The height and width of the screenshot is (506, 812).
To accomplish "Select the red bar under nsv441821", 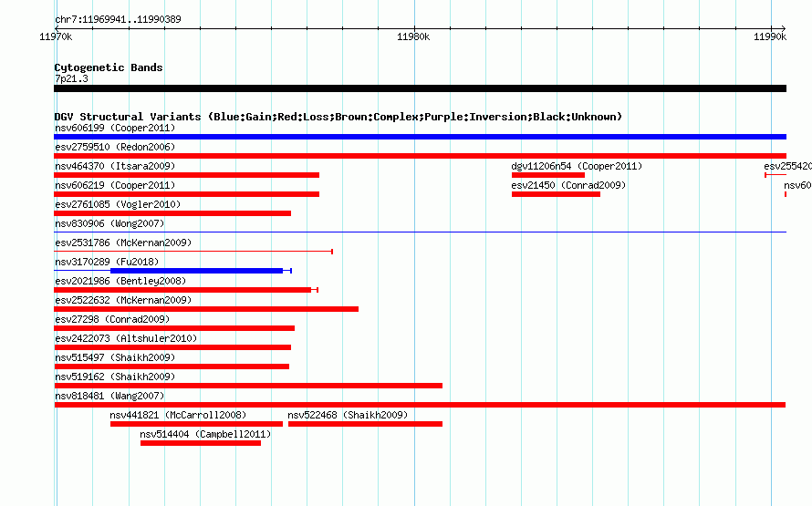I will tap(196, 424).
